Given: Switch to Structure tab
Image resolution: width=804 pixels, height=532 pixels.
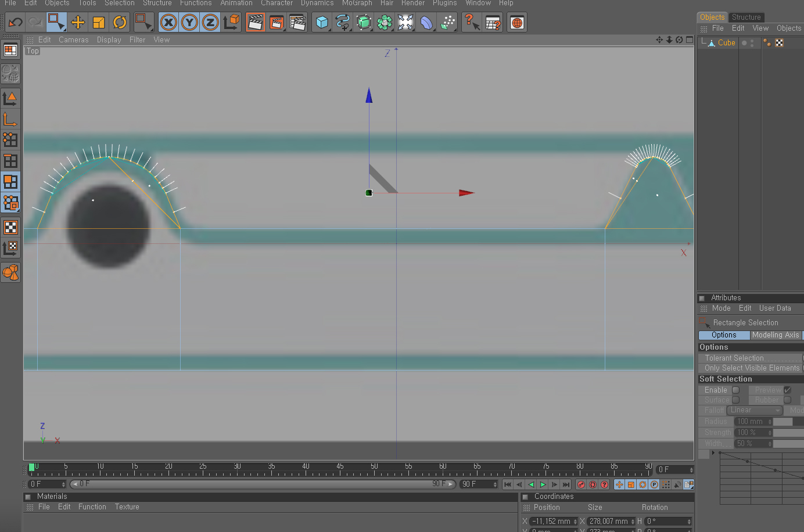Looking at the screenshot, I should coord(746,17).
